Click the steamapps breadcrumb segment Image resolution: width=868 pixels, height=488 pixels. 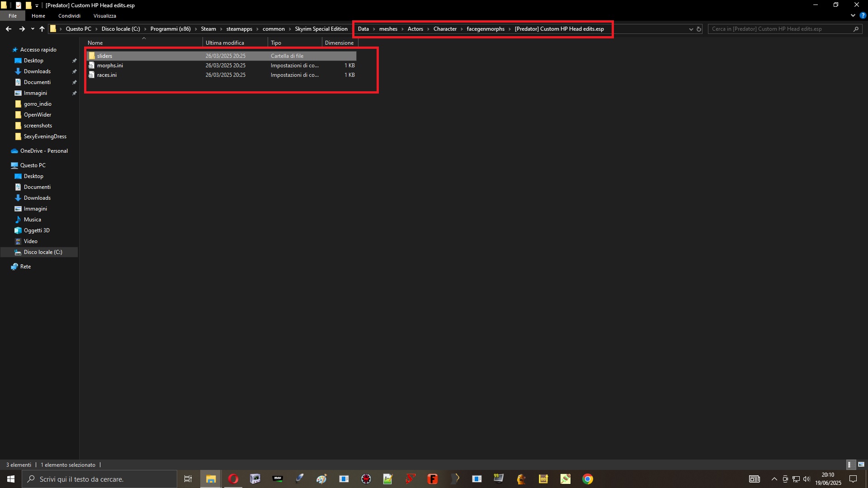[x=239, y=29]
